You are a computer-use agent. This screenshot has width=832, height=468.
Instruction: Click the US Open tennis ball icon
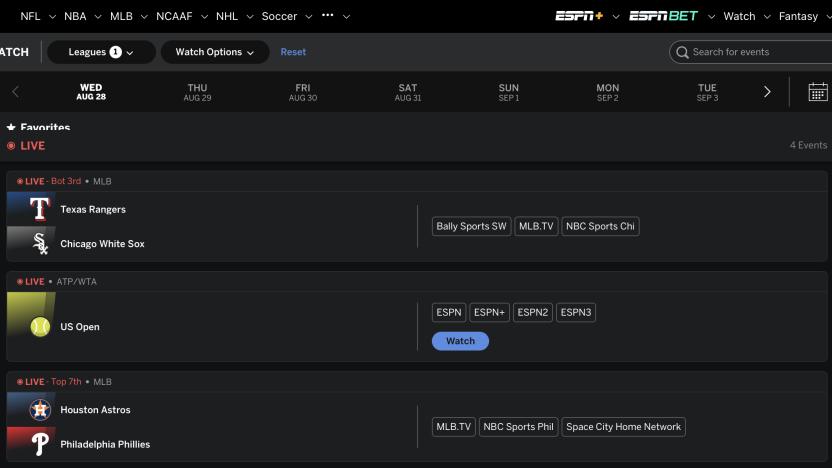coord(40,327)
